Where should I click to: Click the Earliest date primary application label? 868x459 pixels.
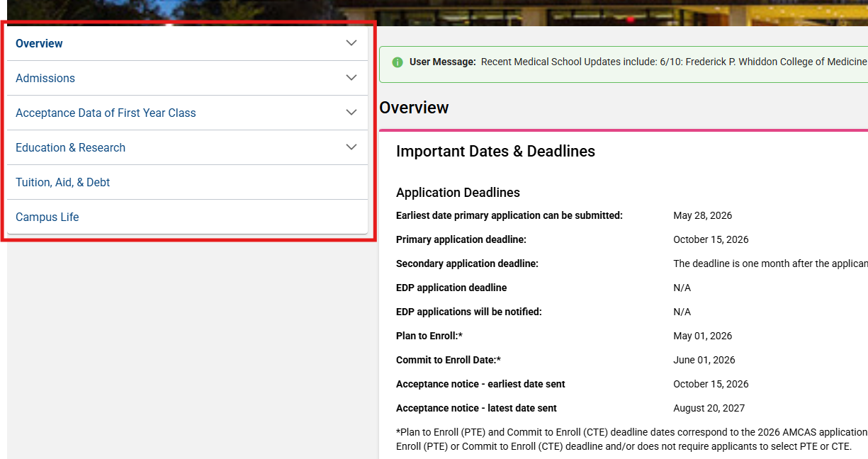click(509, 215)
